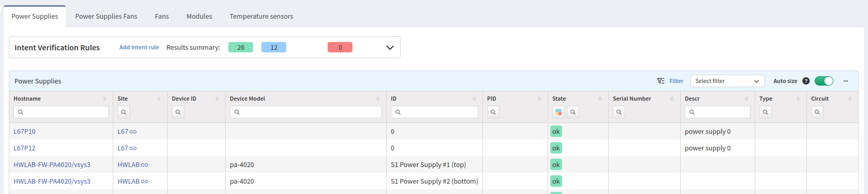Image resolution: width=868 pixels, height=194 pixels.
Task: Click the Add intent rule link
Action: (x=139, y=47)
